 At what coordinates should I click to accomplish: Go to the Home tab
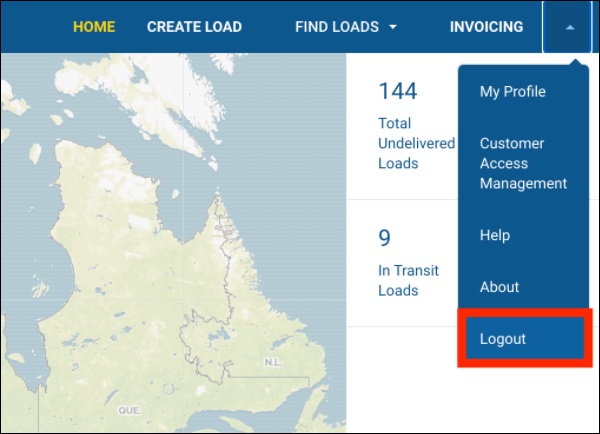94,27
